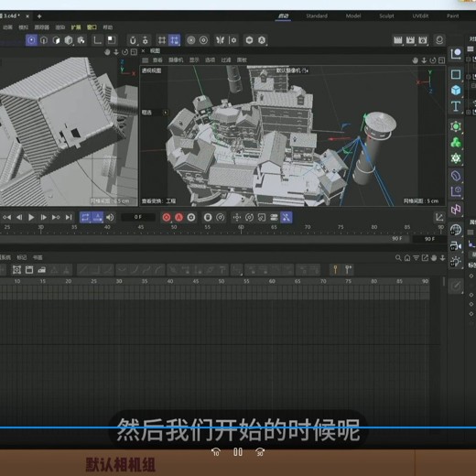Click the frame all icon in dope sheet toolbar
This screenshot has height=476, width=476.
click(x=16, y=269)
